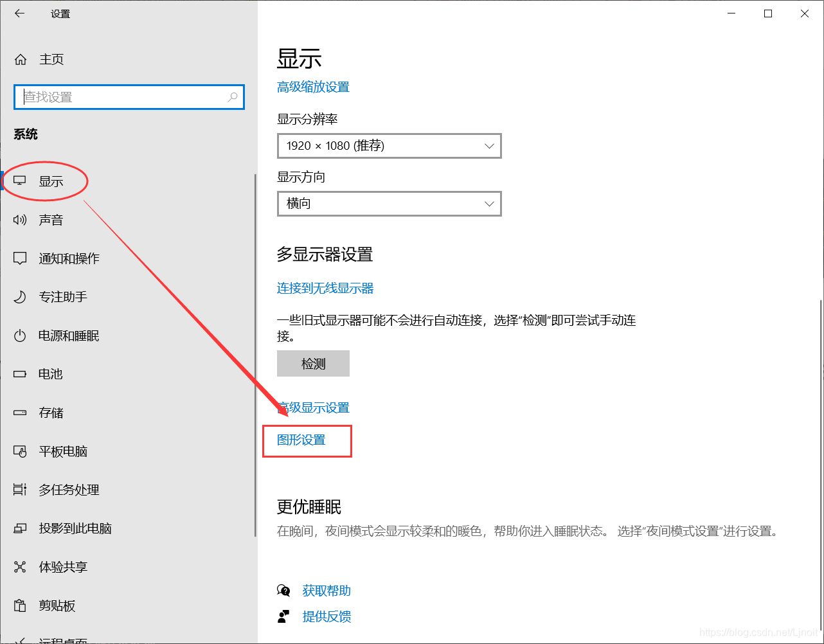Click the moon icon beside 专注助手

pyautogui.click(x=20, y=297)
